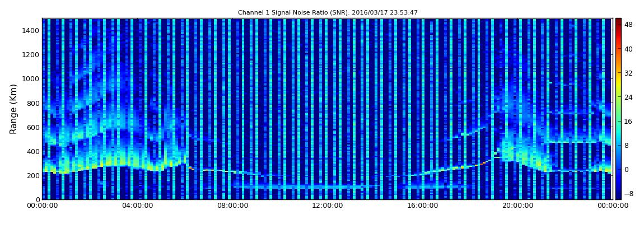Click the colorbar value 8 label

[626, 146]
